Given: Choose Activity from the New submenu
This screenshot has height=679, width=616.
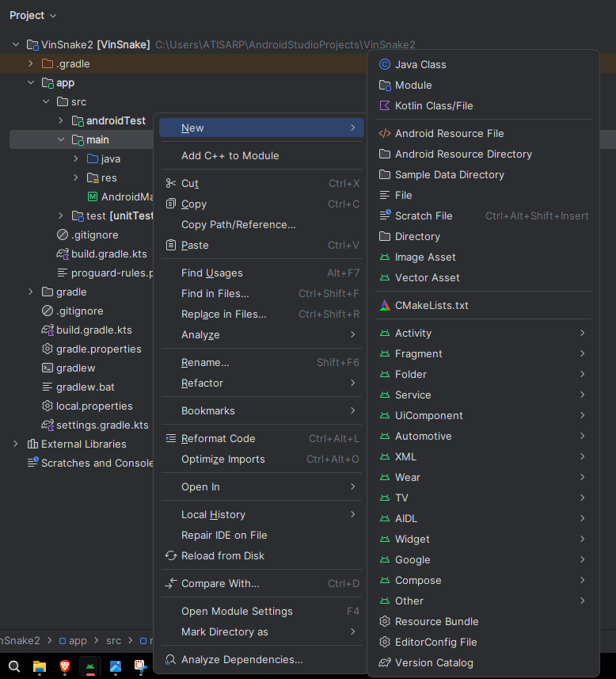Looking at the screenshot, I should (x=413, y=333).
